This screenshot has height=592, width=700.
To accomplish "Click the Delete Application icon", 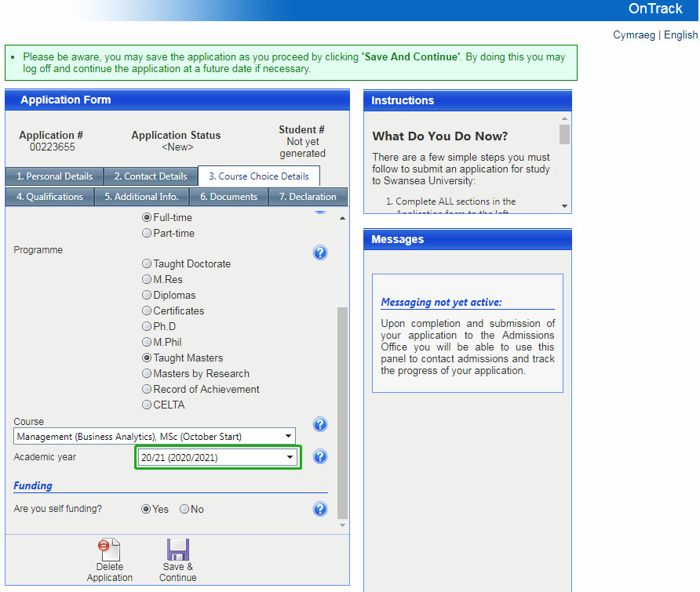I will click(109, 550).
